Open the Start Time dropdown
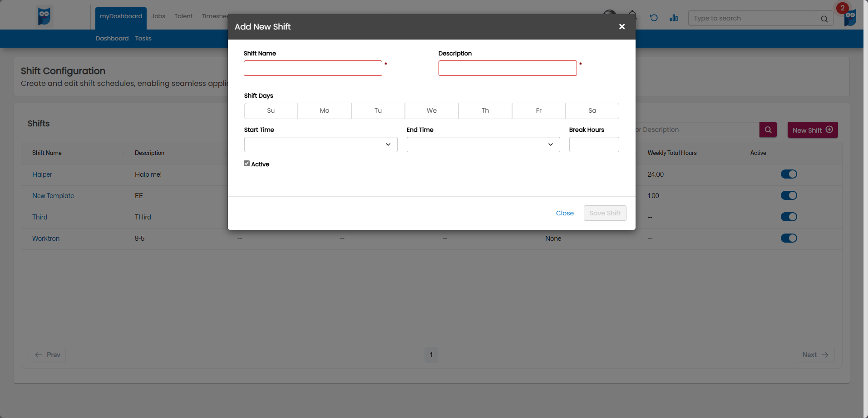The width and height of the screenshot is (868, 418). point(321,144)
